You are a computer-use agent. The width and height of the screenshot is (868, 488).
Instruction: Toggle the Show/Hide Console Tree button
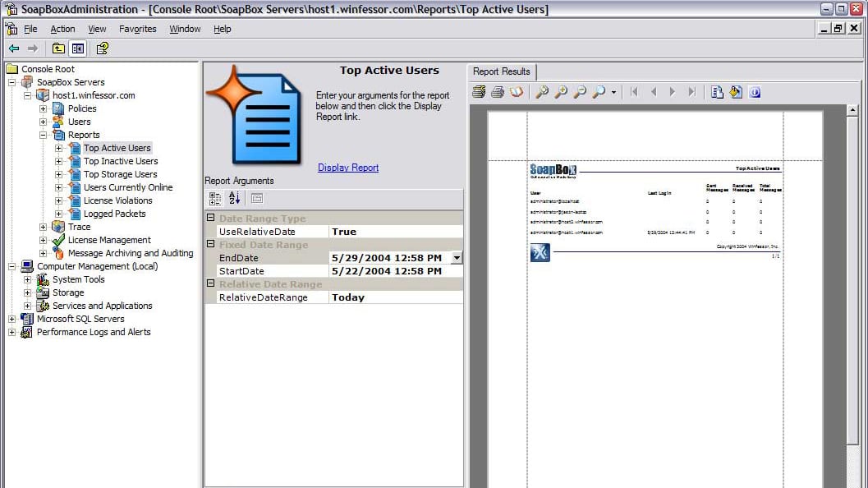point(77,48)
